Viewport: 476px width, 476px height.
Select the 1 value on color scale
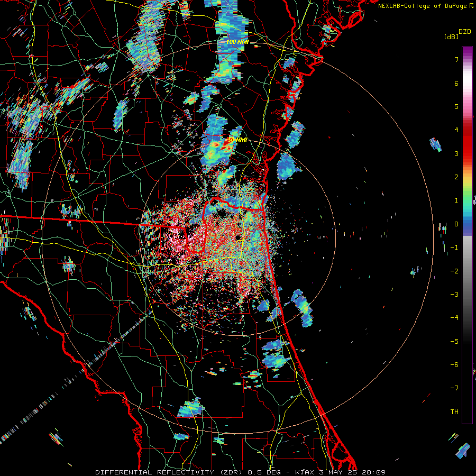point(456,200)
